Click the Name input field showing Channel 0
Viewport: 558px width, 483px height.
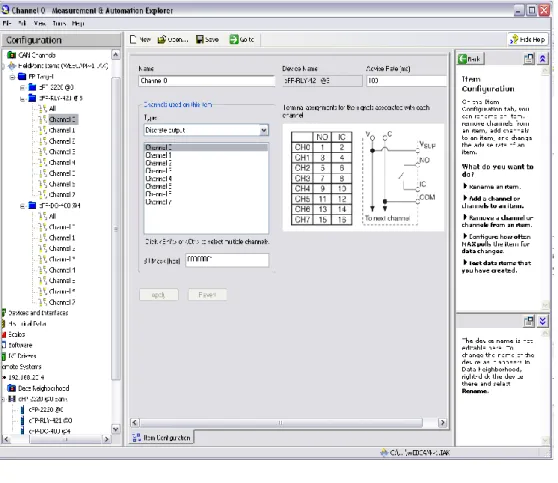pyautogui.click(x=206, y=81)
